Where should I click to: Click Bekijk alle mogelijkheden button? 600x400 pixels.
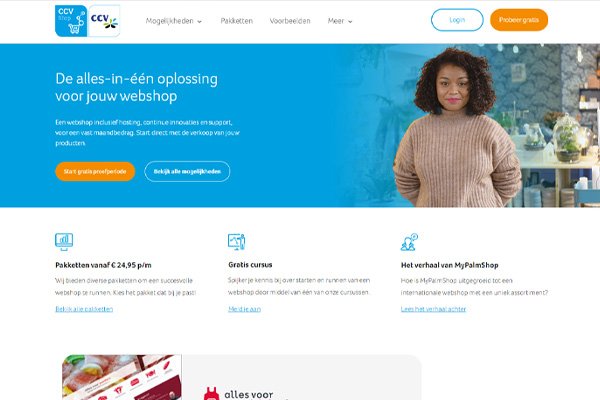point(187,171)
